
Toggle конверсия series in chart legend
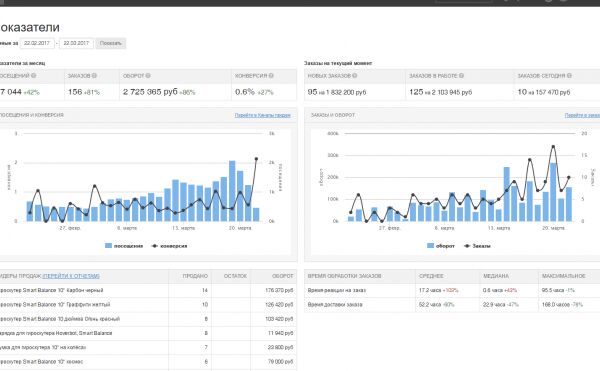click(x=170, y=246)
